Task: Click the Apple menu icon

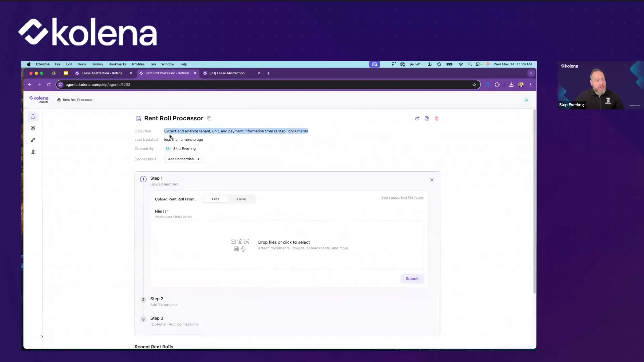Action: point(29,64)
